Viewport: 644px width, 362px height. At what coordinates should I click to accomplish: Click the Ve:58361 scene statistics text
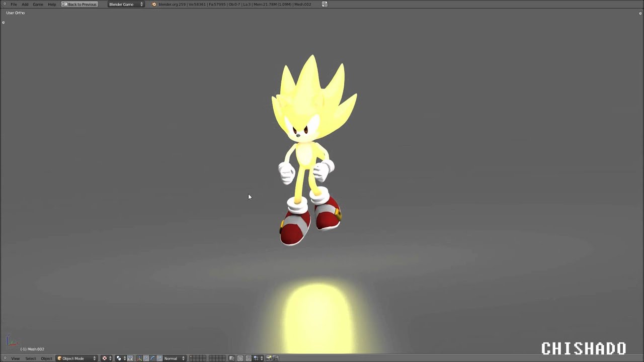(197, 4)
